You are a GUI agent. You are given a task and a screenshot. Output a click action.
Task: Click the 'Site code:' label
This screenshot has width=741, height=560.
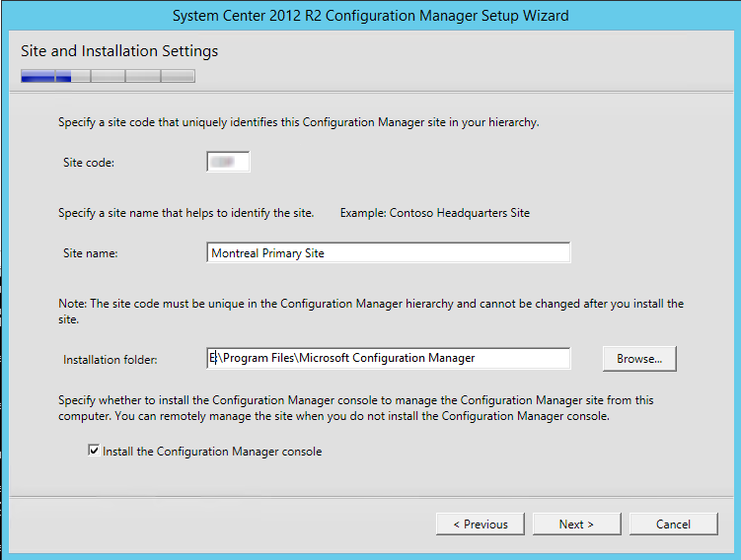(x=89, y=163)
